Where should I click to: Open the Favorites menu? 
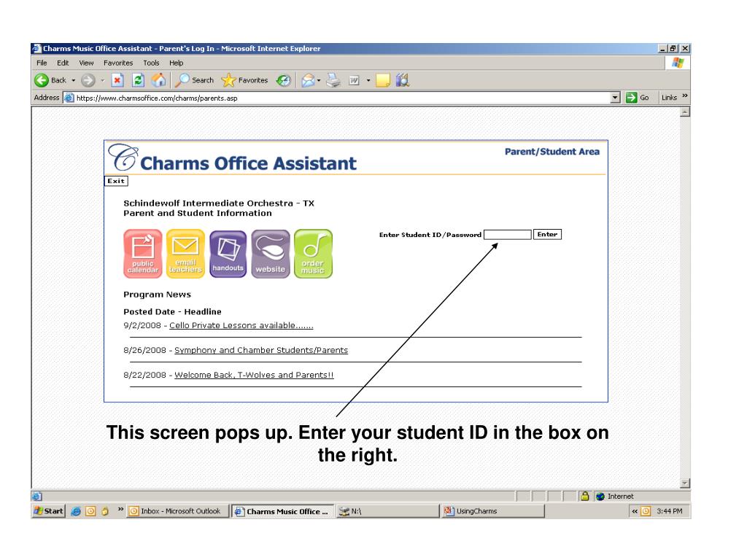[x=118, y=63]
